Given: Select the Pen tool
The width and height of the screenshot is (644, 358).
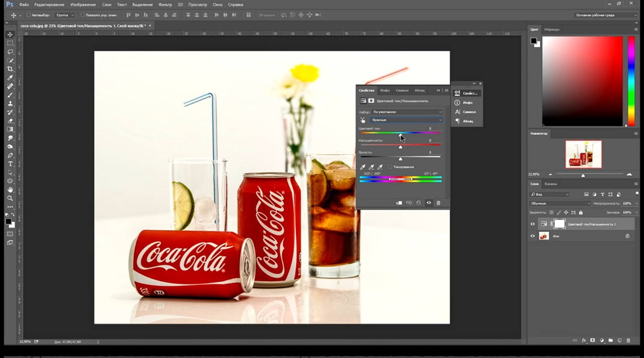Looking at the screenshot, I should point(10,155).
